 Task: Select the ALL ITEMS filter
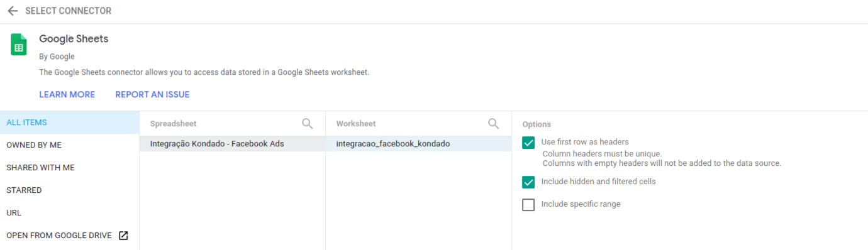tap(69, 122)
